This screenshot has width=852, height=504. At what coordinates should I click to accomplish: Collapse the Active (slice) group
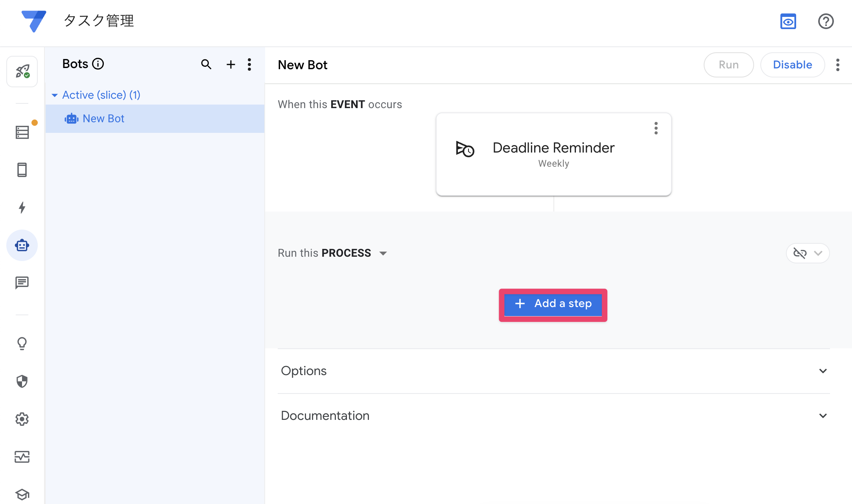click(x=55, y=95)
